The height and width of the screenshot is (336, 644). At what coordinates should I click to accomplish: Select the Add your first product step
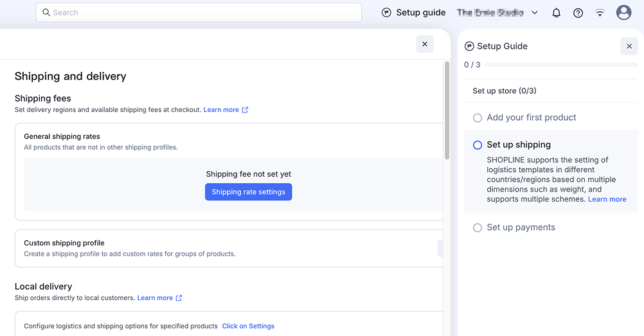click(x=531, y=118)
